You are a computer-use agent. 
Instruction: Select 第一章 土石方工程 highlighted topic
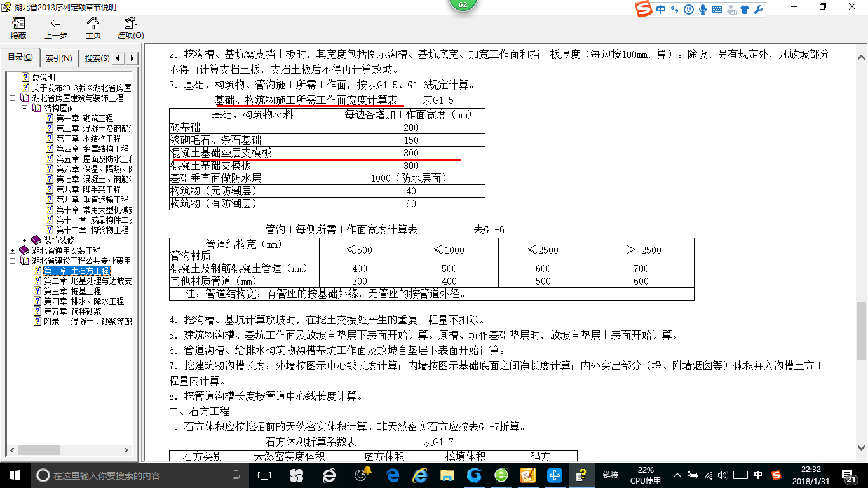[76, 271]
